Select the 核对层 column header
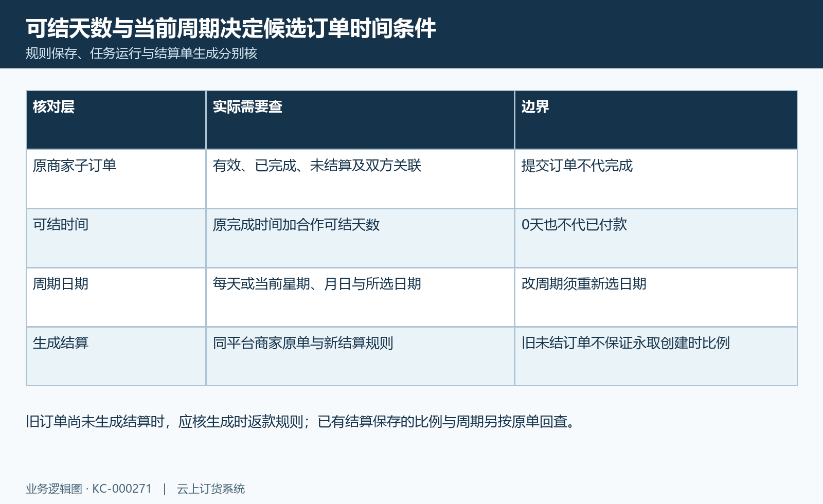This screenshot has height=504, width=823. (116, 120)
